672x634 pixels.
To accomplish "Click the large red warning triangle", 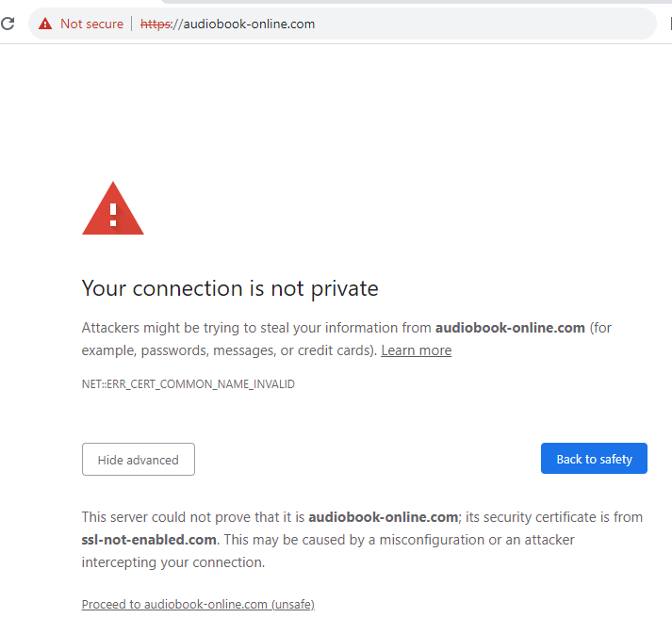I will (x=113, y=209).
